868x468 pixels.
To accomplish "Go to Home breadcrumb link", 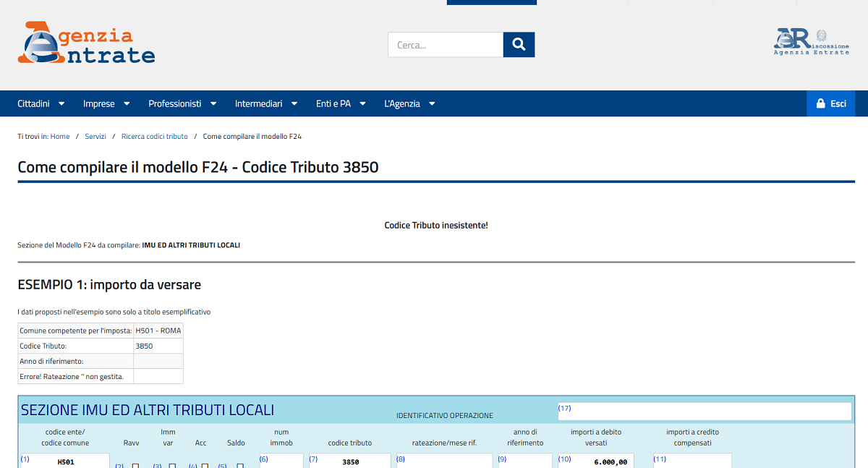I will coord(60,136).
